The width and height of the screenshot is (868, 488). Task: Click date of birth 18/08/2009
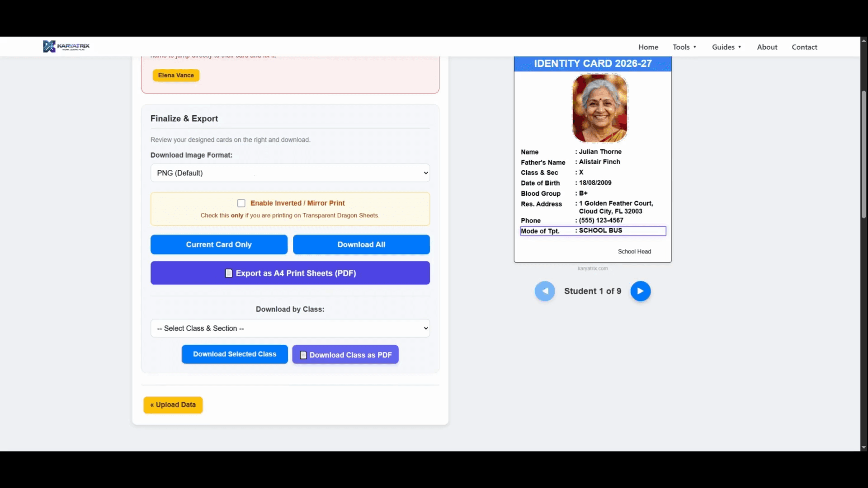coord(595,183)
